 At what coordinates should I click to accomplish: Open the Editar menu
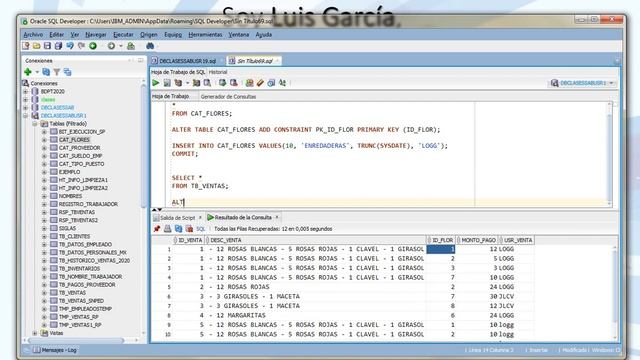pos(56,35)
